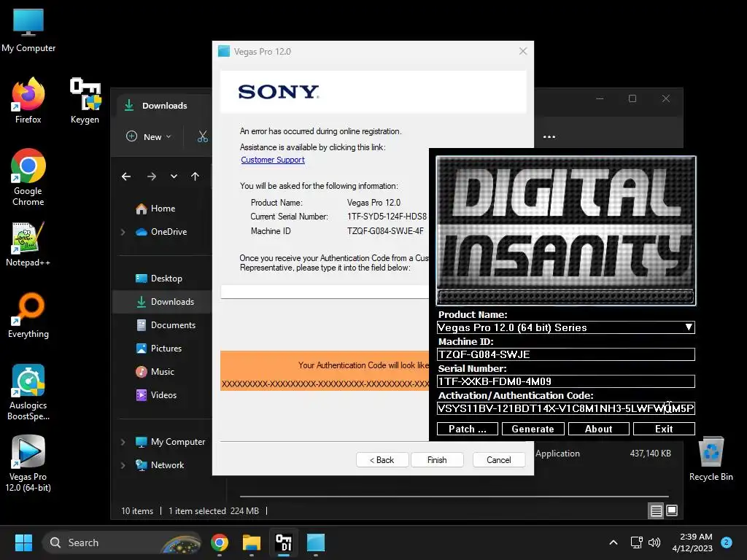The height and width of the screenshot is (560, 747).
Task: Open the taskbar clock and date
Action: (x=692, y=542)
